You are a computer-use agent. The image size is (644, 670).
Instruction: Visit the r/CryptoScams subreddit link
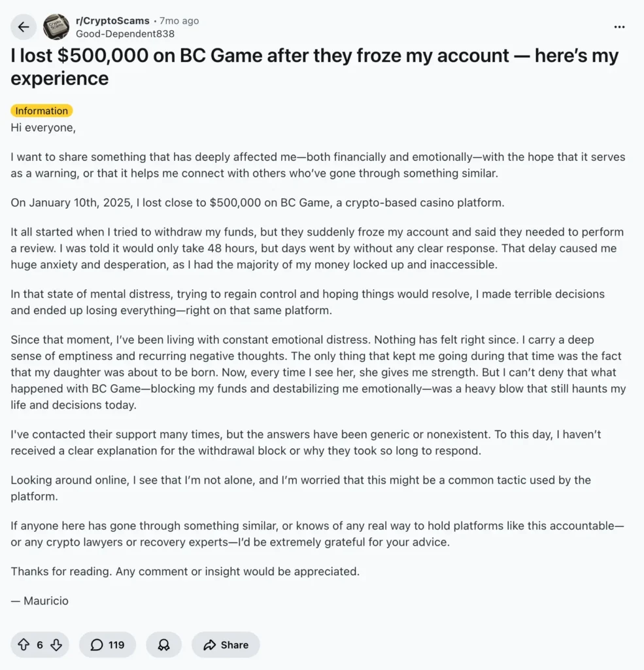pos(112,20)
